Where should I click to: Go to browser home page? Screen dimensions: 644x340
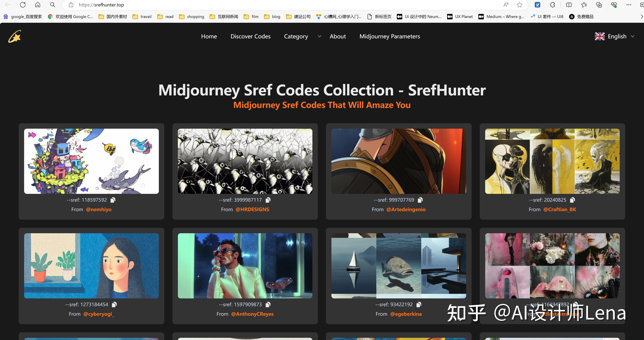(38, 5)
